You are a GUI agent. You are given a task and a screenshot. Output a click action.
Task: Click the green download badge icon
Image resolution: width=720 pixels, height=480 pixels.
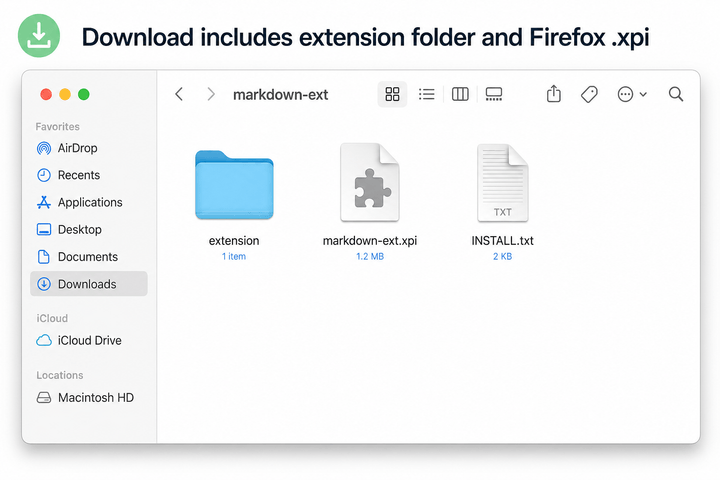pyautogui.click(x=39, y=35)
